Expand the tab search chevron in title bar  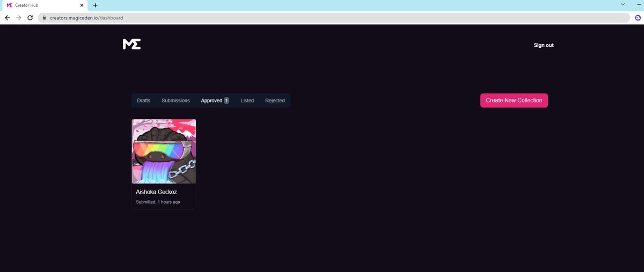[623, 4]
